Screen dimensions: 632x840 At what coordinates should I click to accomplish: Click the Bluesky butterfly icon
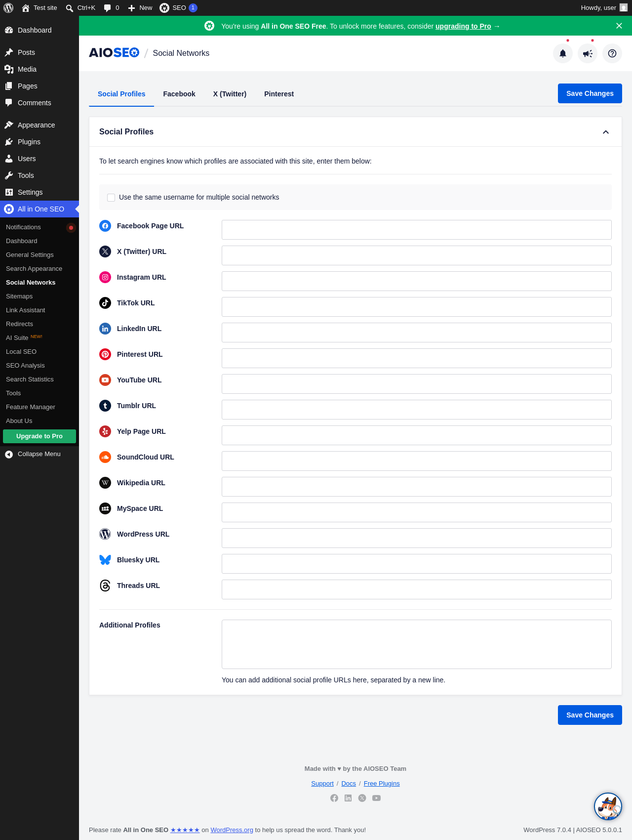[x=105, y=560]
